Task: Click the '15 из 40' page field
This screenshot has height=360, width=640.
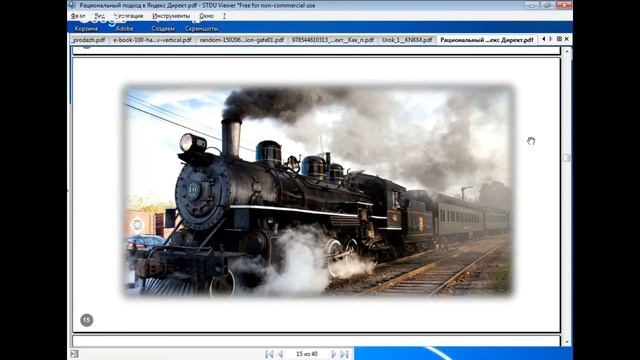Action: 307,354
